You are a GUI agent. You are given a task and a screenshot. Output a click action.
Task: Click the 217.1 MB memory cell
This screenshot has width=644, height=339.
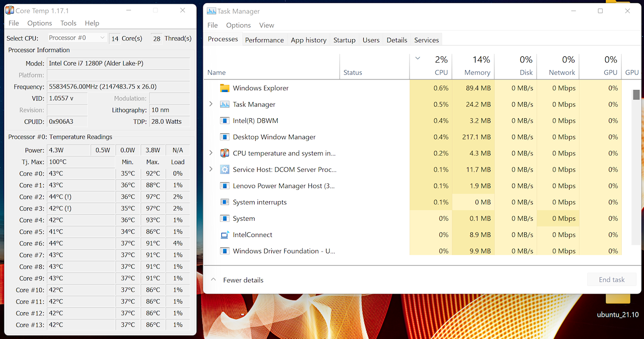pos(473,137)
